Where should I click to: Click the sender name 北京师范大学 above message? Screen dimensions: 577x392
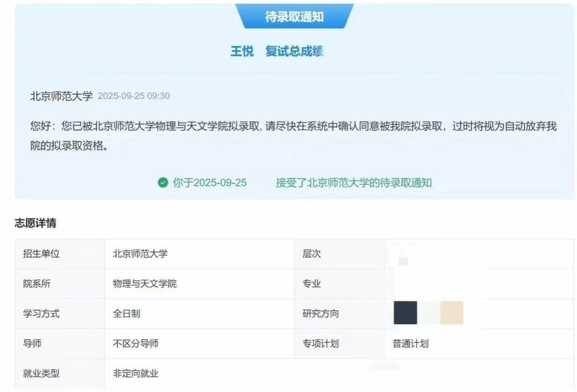[x=61, y=96]
